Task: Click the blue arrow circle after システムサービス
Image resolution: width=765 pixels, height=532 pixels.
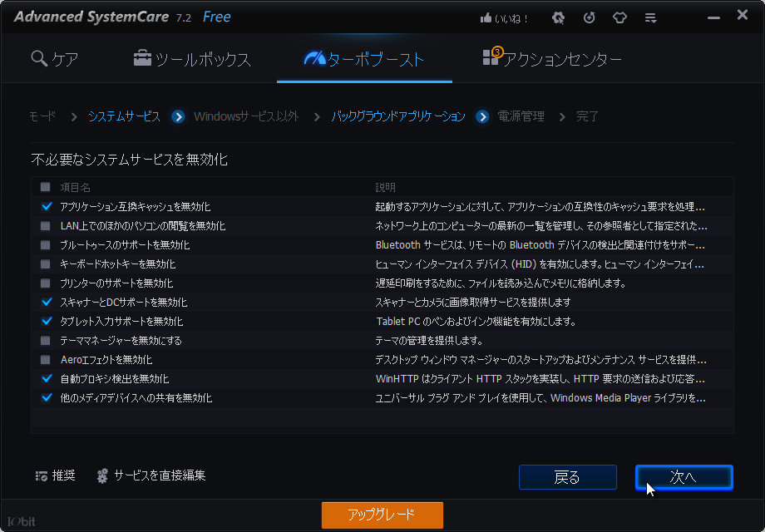Action: pos(178,117)
